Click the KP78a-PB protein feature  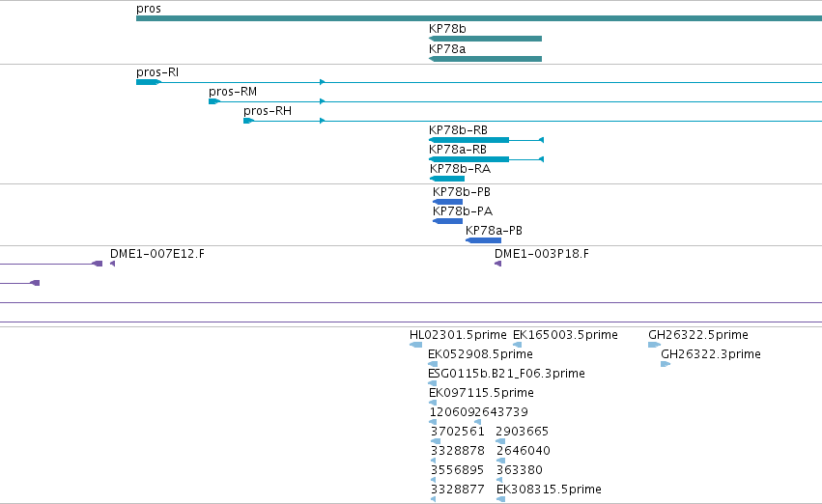(x=483, y=240)
